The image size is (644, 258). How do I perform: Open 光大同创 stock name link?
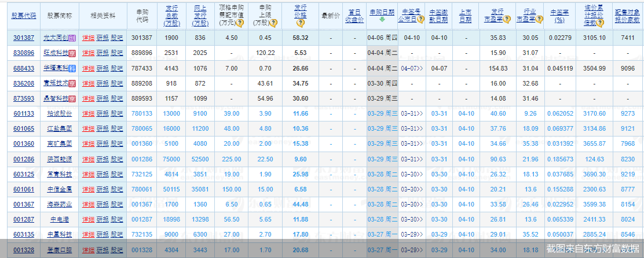[56, 38]
